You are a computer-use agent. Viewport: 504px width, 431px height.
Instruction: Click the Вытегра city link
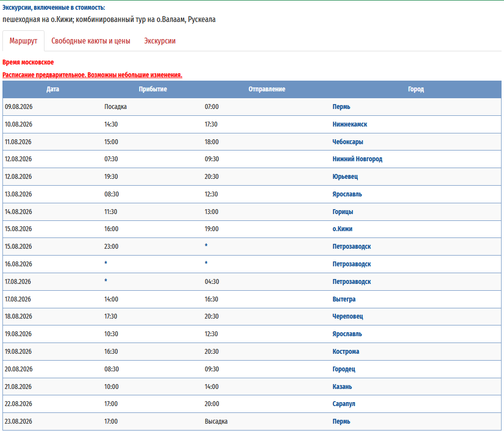pyautogui.click(x=344, y=299)
